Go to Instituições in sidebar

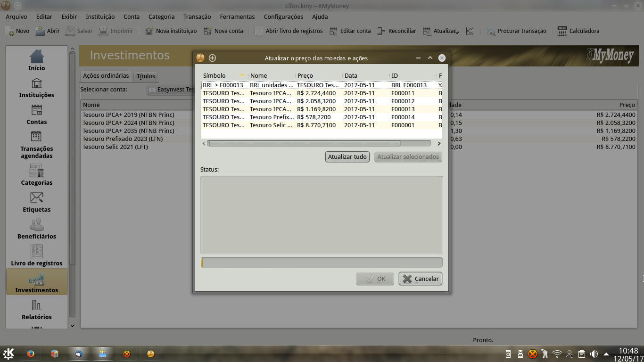coord(37,87)
